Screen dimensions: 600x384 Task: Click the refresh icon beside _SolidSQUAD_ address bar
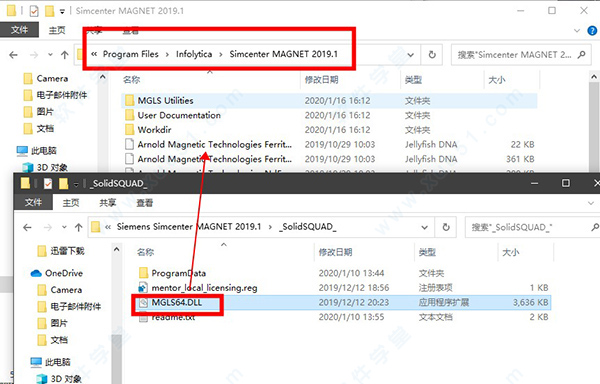click(446, 227)
